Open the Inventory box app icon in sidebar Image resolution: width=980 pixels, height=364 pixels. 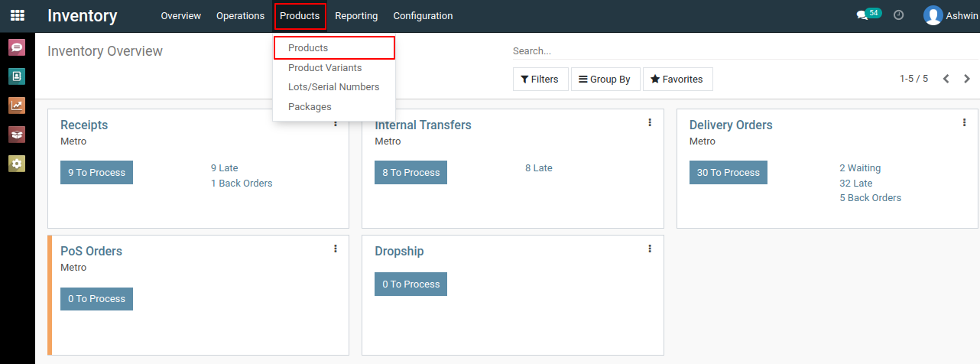pos(17,135)
